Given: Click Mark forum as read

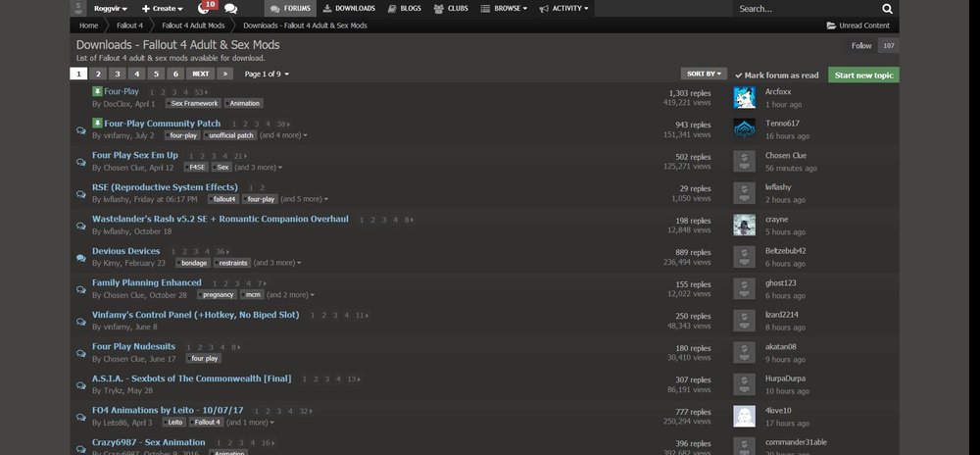Looking at the screenshot, I should [777, 75].
